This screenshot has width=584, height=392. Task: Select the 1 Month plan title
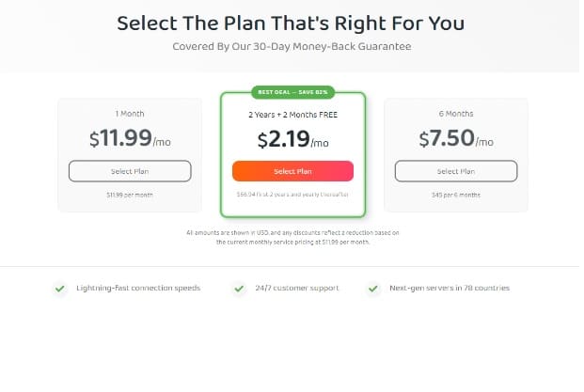click(x=130, y=114)
